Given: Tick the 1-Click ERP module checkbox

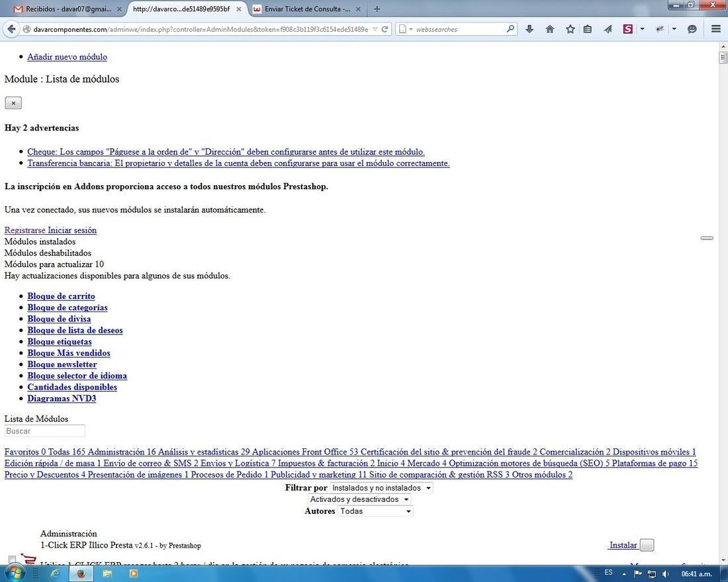Looking at the screenshot, I should (x=12, y=560).
